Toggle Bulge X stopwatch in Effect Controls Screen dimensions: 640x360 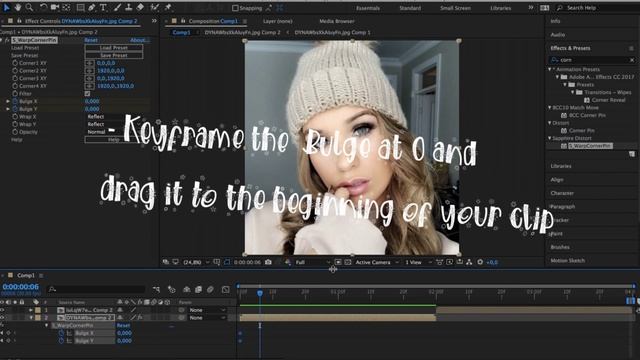point(15,101)
